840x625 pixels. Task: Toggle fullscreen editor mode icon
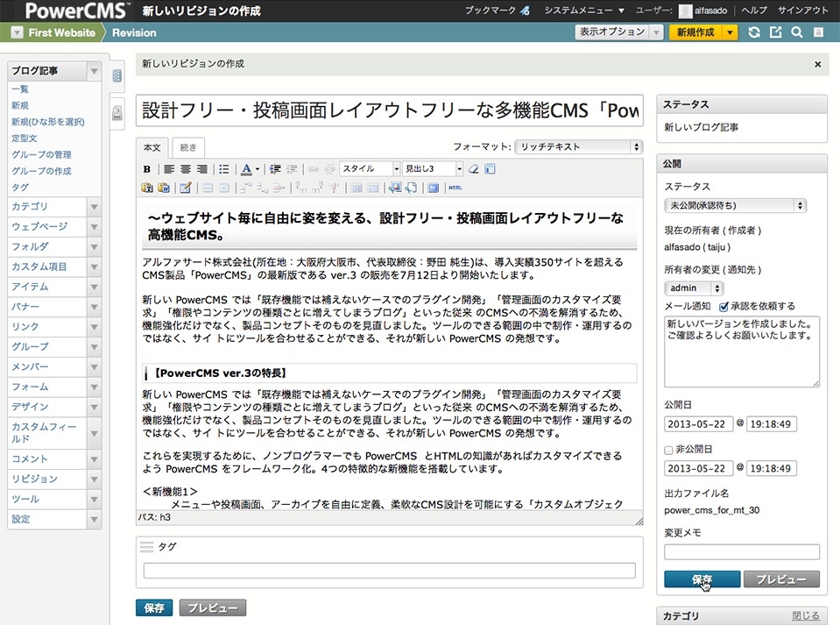coord(433,188)
